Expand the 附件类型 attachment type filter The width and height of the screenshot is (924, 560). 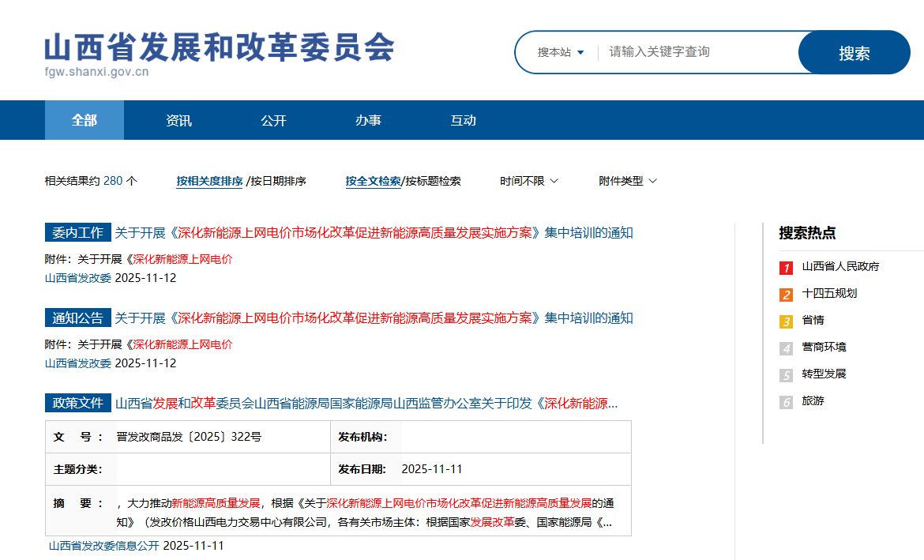tap(628, 181)
